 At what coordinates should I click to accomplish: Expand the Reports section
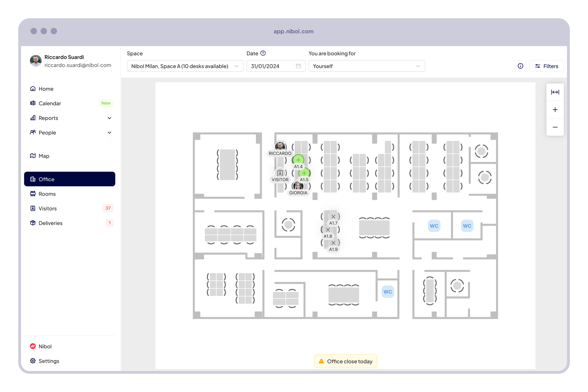pyautogui.click(x=109, y=118)
